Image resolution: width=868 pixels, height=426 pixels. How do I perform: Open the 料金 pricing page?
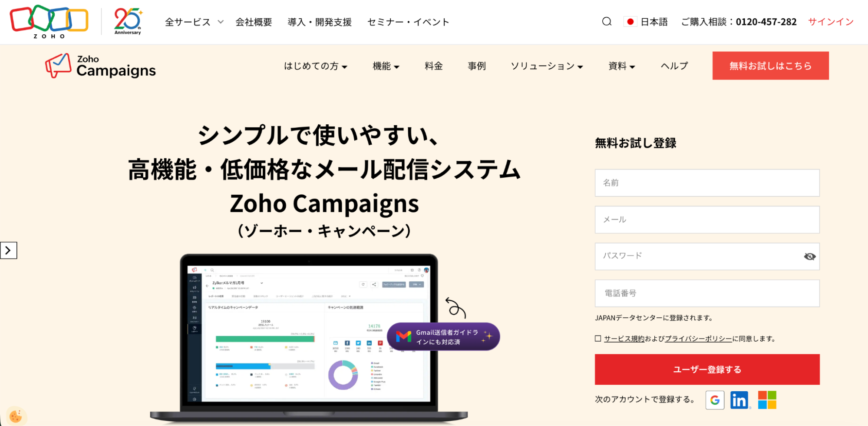(433, 66)
